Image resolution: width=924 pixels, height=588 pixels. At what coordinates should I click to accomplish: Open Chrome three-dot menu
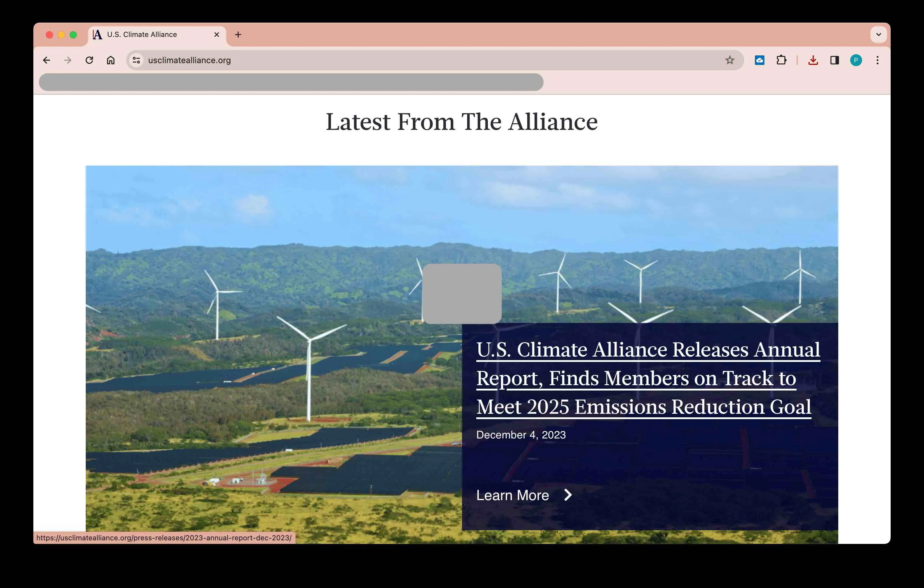click(877, 60)
